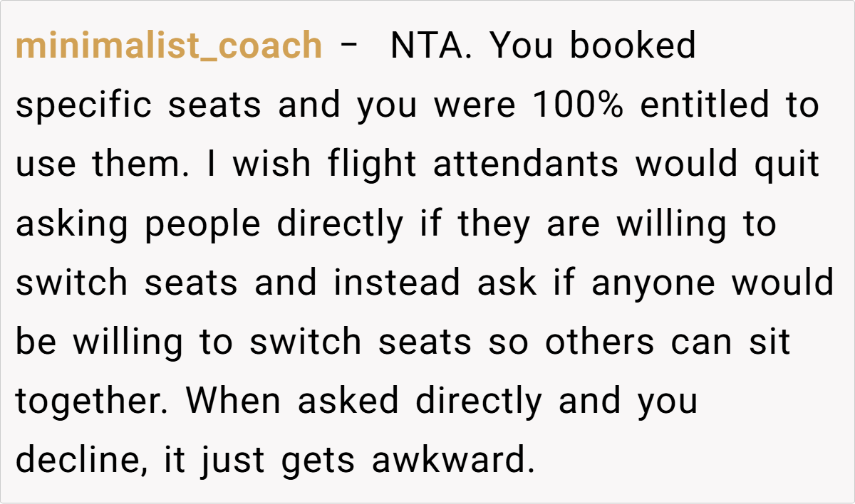The image size is (855, 504).
Task: Click the word "anyone" in the comment
Action: (x=653, y=283)
